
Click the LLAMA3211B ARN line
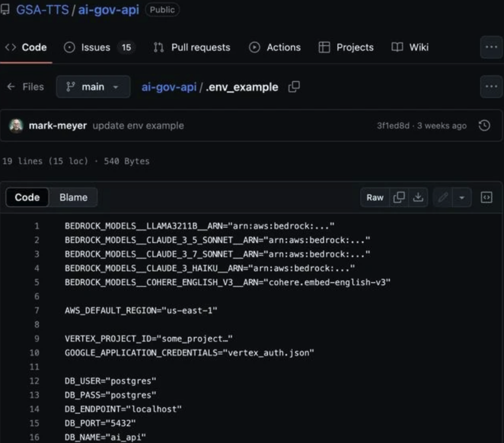click(200, 226)
